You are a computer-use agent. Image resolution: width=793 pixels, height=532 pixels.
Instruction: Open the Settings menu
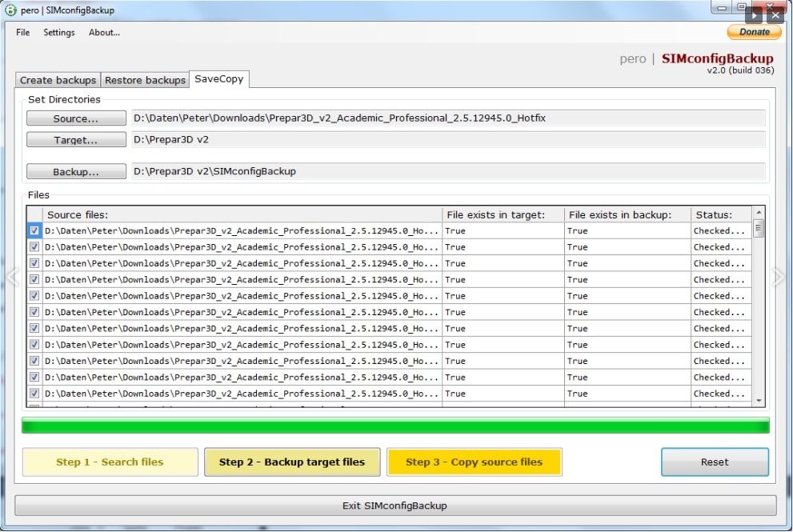pos(59,33)
